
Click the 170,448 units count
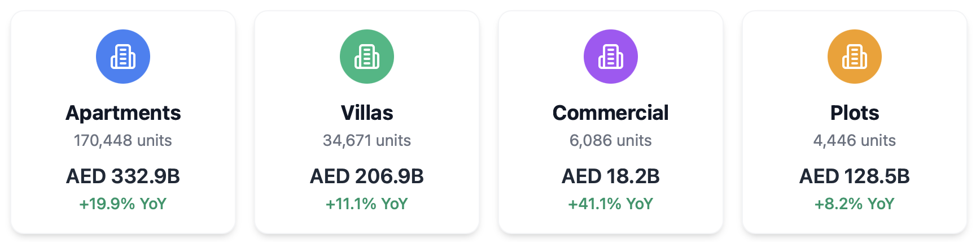[x=123, y=140]
